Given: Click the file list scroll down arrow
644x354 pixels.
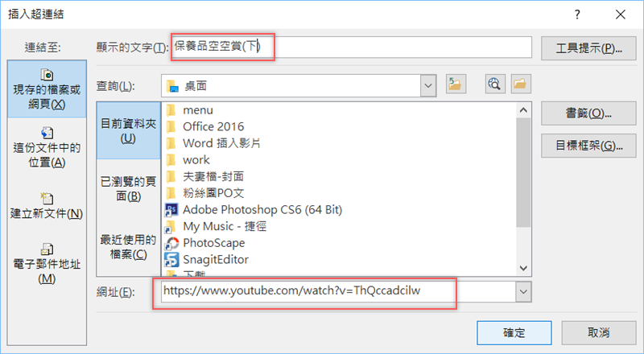Looking at the screenshot, I should point(523,268).
